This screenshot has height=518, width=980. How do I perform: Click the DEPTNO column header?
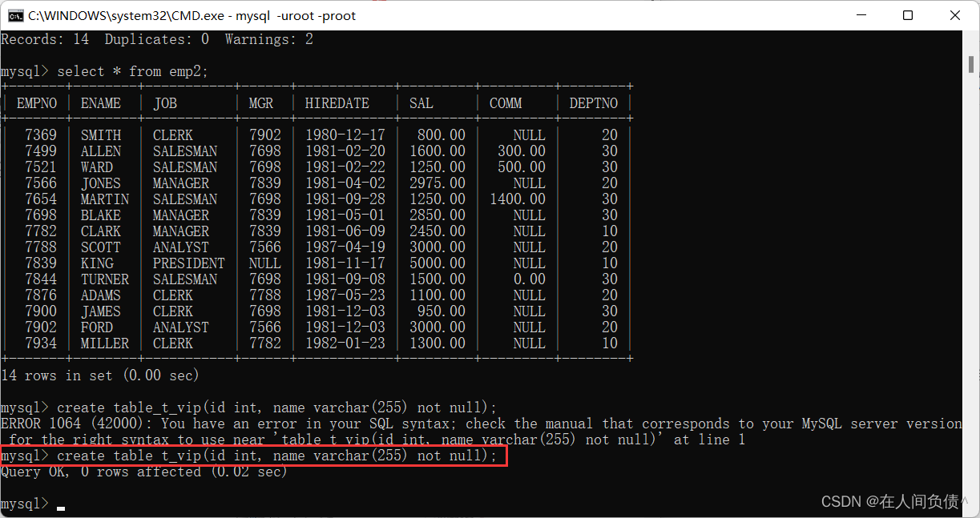tap(594, 103)
